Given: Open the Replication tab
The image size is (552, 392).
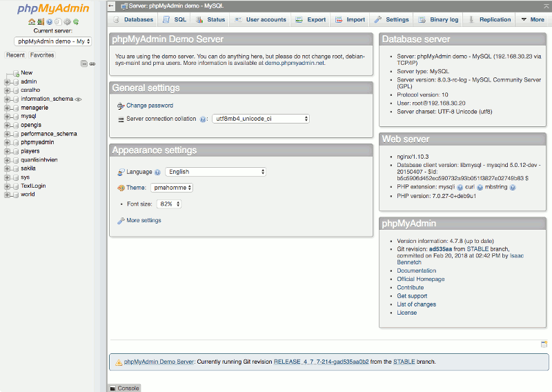Looking at the screenshot, I should click(x=489, y=20).
